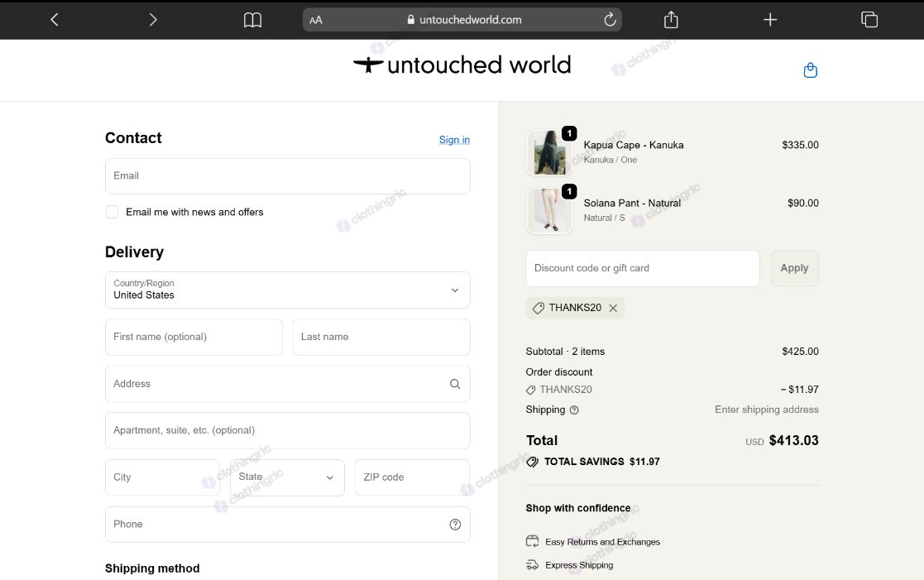Image resolution: width=924 pixels, height=580 pixels.
Task: Click the Apply discount button
Action: 794,268
